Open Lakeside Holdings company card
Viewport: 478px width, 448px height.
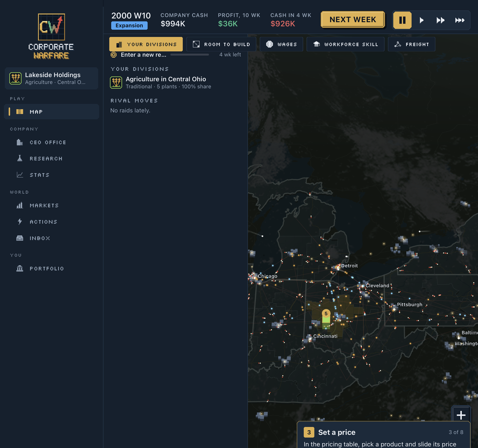tap(51, 79)
